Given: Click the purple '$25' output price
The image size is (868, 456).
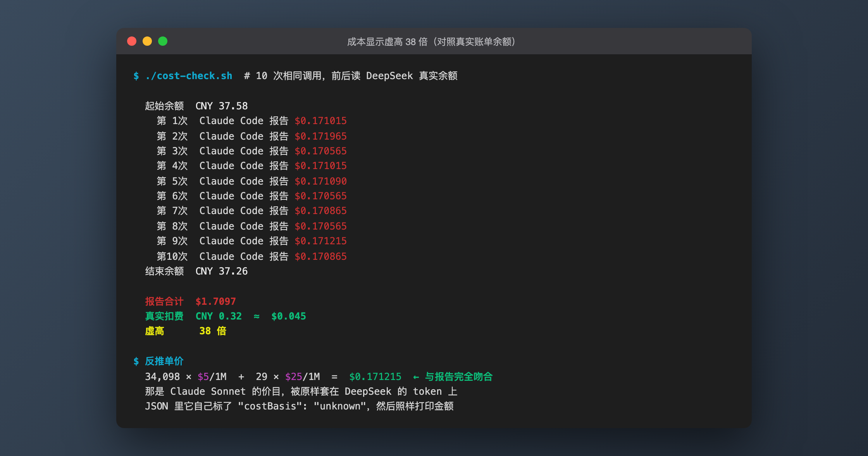Looking at the screenshot, I should pyautogui.click(x=293, y=377).
